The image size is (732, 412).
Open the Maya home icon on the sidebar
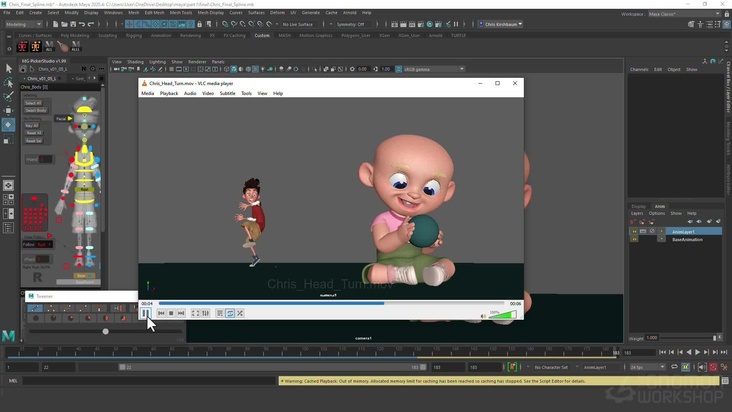tap(9, 336)
